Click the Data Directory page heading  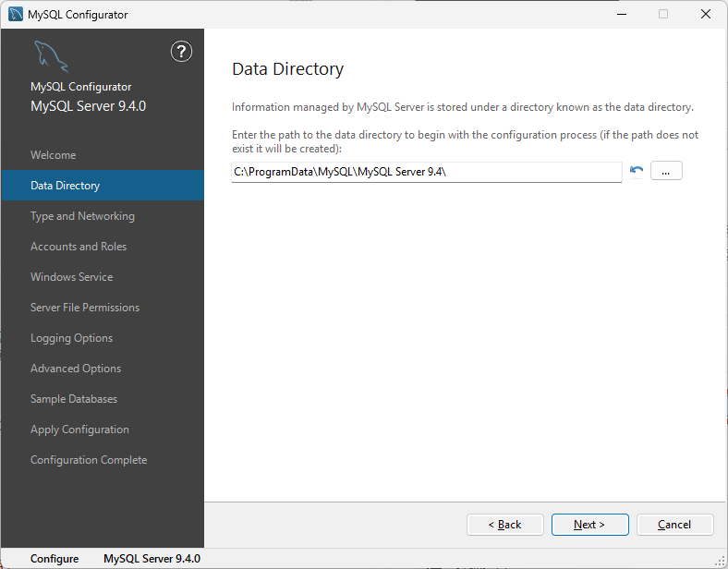(288, 69)
